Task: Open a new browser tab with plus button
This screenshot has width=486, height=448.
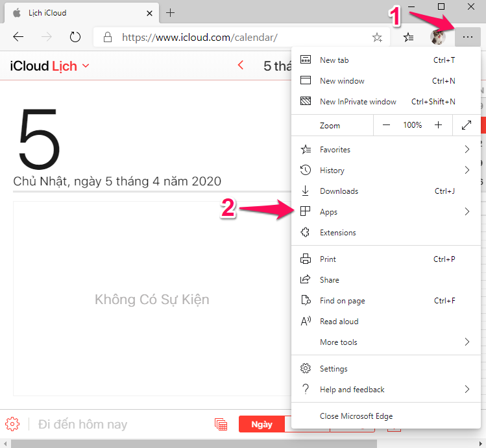Action: 170,13
